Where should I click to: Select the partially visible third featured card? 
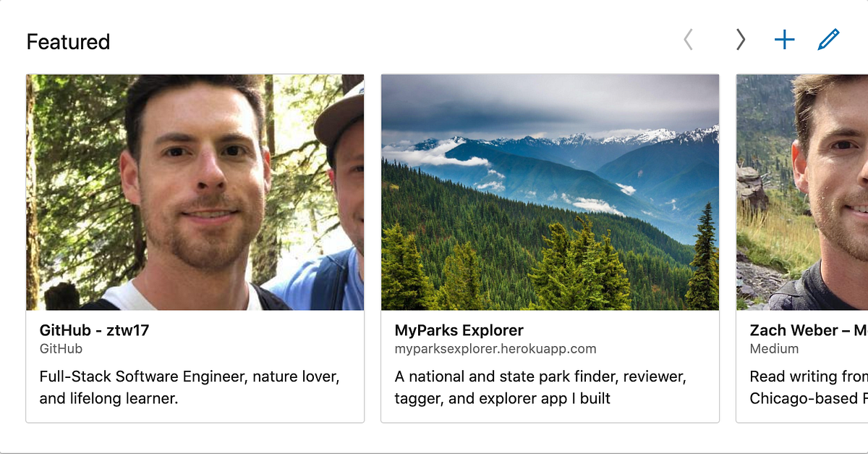[x=801, y=246]
